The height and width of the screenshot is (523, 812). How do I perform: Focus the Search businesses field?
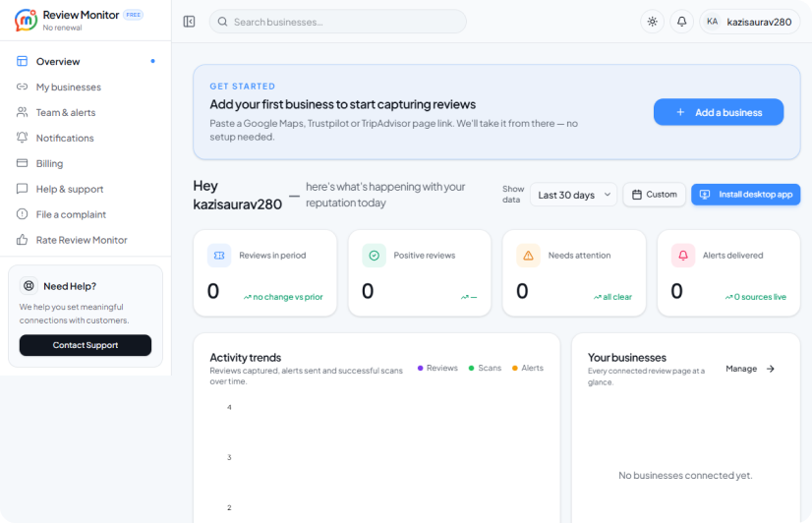337,22
